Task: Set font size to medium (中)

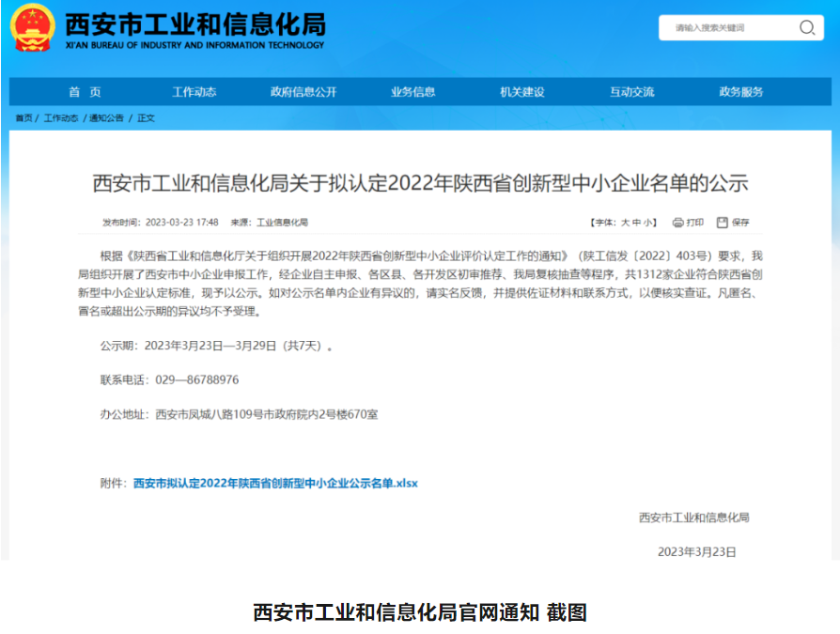Action: (x=637, y=223)
